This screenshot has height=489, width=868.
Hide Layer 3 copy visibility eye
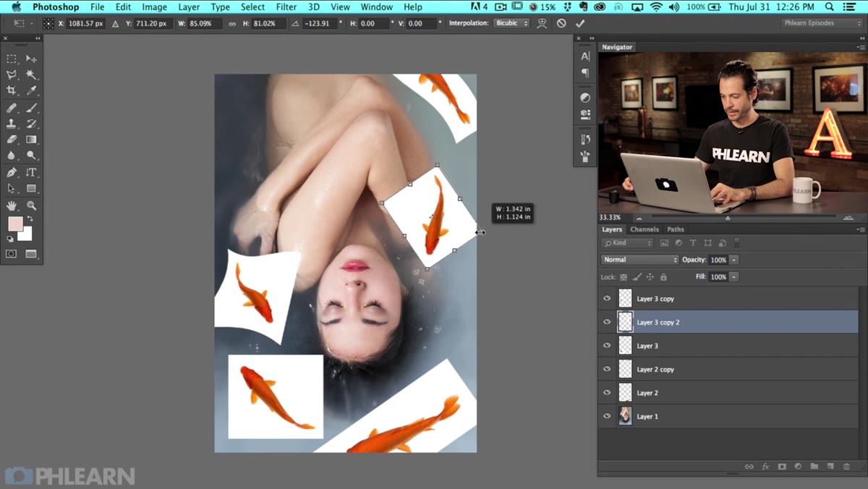tap(607, 298)
